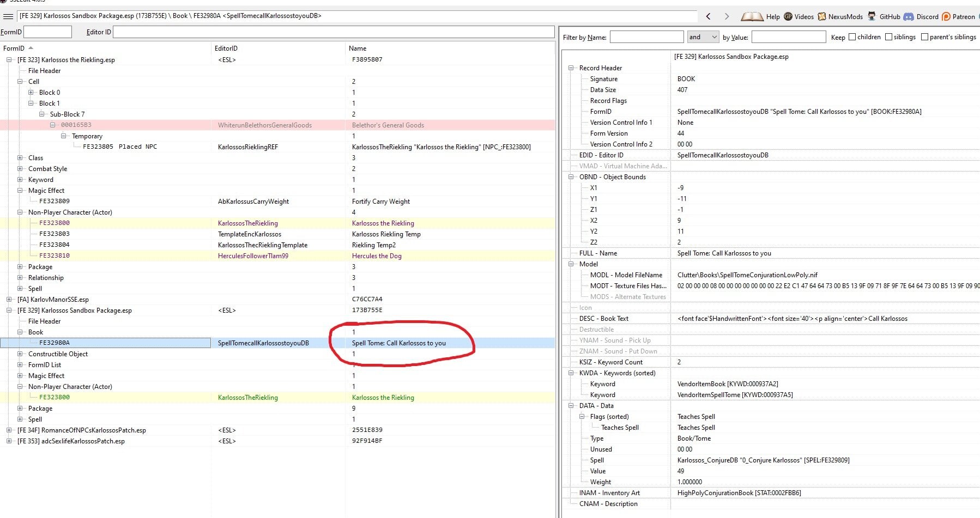The width and height of the screenshot is (980, 518).
Task: Expand the Constructible Object group
Action: click(20, 354)
